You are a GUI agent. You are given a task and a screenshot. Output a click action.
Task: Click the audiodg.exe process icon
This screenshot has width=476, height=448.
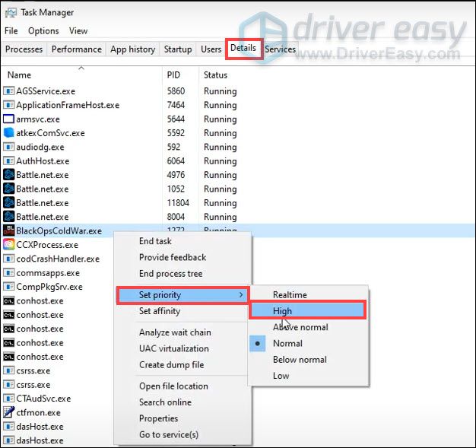(x=9, y=148)
